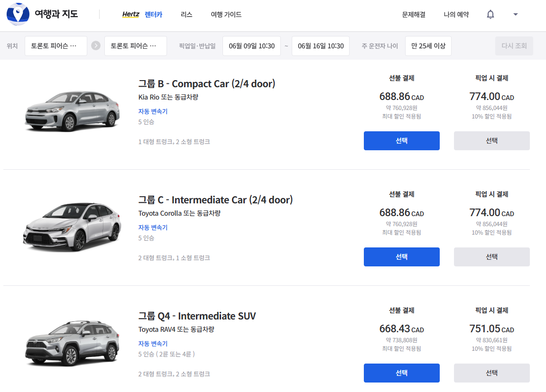Select prepaid option for Toyota RAV4
The image size is (546, 392).
click(x=402, y=373)
